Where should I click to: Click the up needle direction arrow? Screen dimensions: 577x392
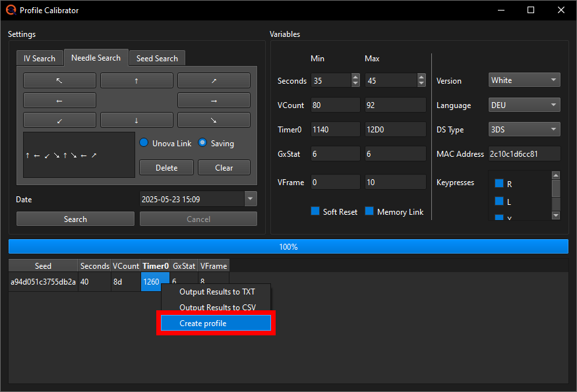coord(137,80)
